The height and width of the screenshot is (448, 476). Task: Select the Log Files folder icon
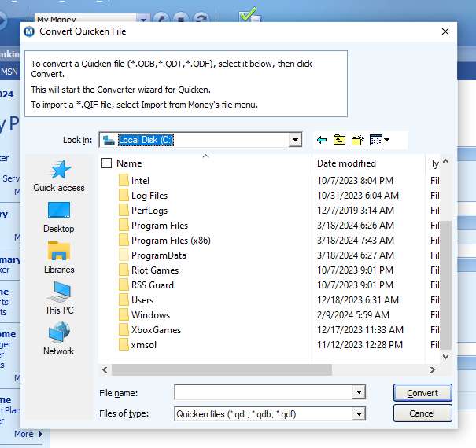click(124, 196)
